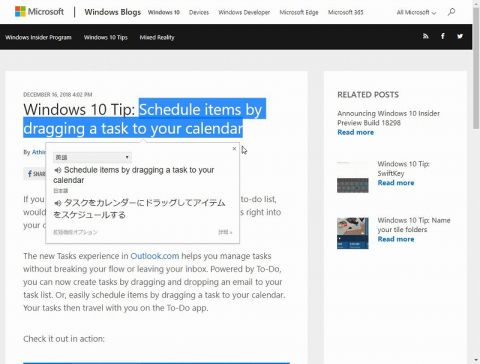The height and width of the screenshot is (364, 480).
Task: Click the scrollbar down arrow
Action: coord(476,360)
